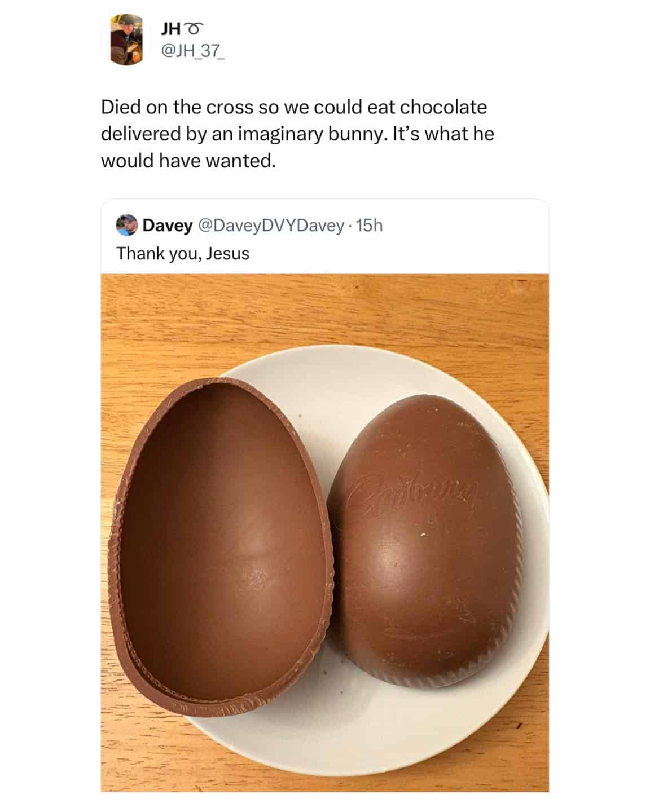The image size is (650, 812).
Task: Open the quoted text "Thank you, Jesus"
Action: [x=183, y=254]
